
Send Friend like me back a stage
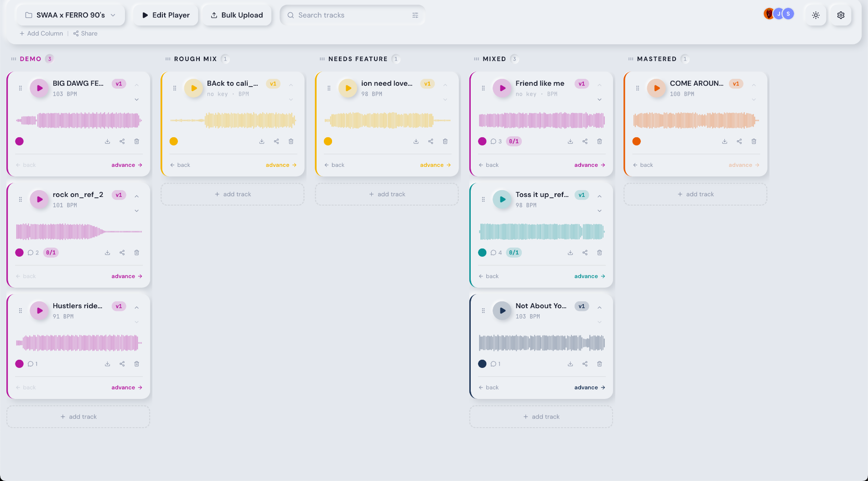pos(489,165)
